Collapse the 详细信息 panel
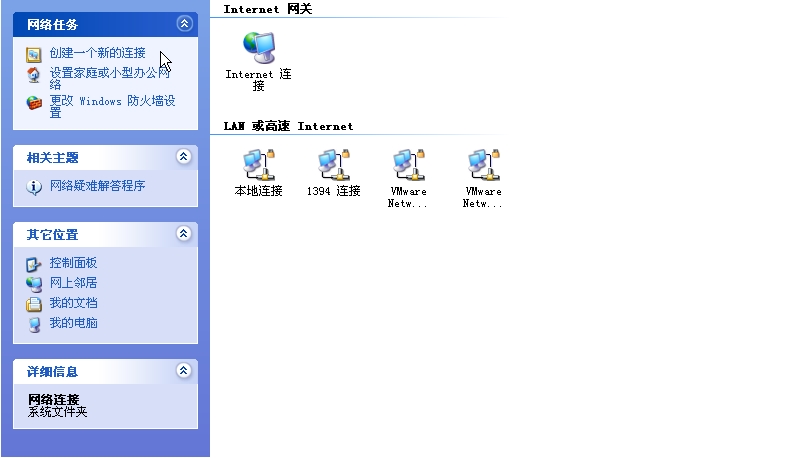792x458 pixels. (183, 371)
